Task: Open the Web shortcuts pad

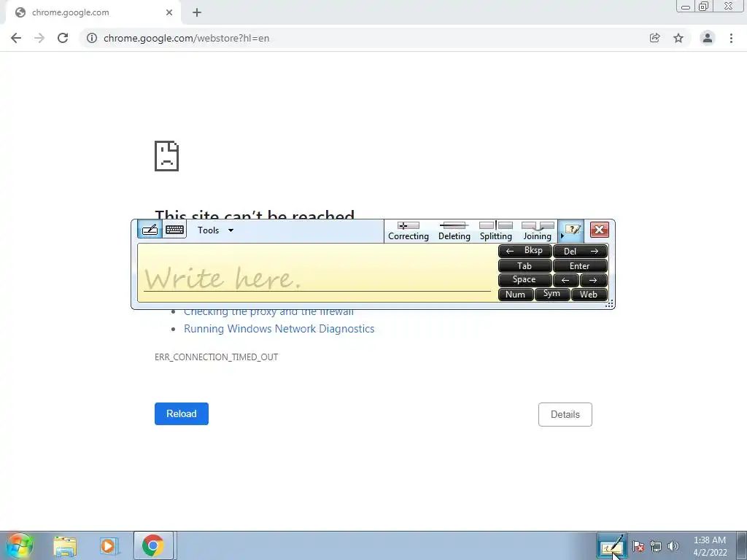Action: (x=589, y=295)
